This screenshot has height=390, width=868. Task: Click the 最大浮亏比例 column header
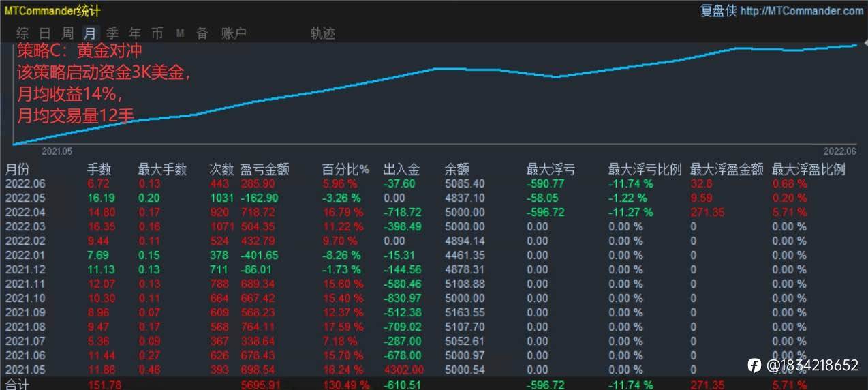[645, 169]
